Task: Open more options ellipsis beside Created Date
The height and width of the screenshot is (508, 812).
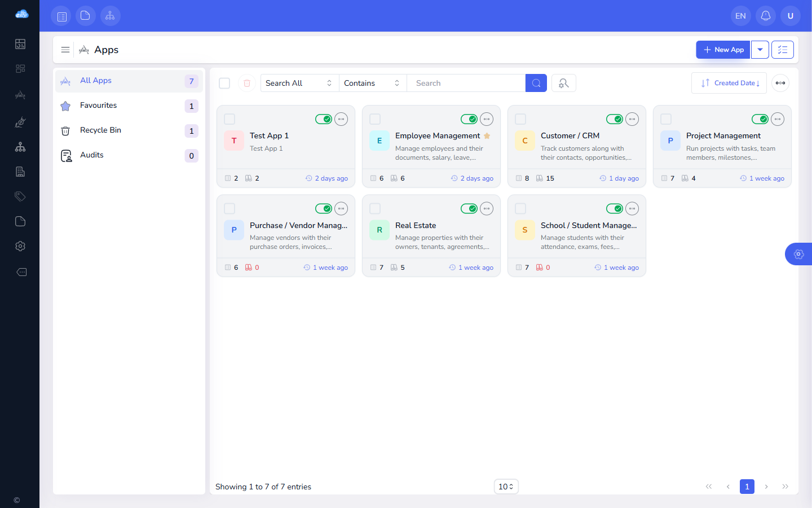Action: (x=780, y=83)
